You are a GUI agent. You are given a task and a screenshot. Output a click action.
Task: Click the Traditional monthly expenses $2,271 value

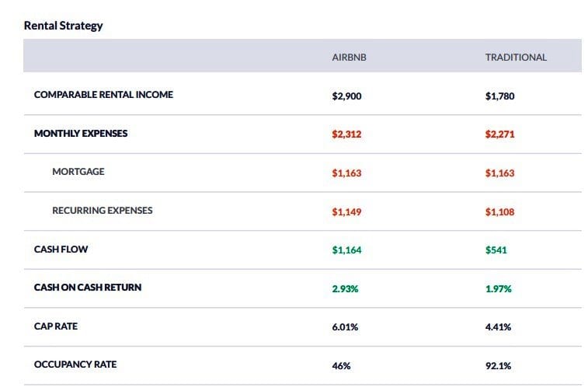click(x=499, y=134)
